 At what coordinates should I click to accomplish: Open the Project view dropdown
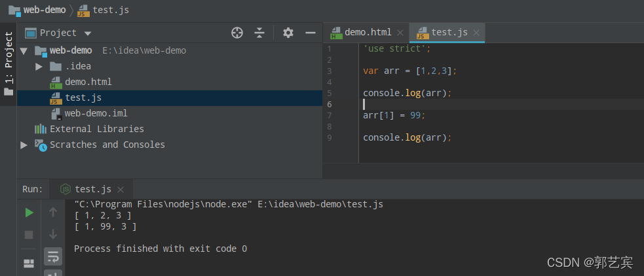point(88,33)
